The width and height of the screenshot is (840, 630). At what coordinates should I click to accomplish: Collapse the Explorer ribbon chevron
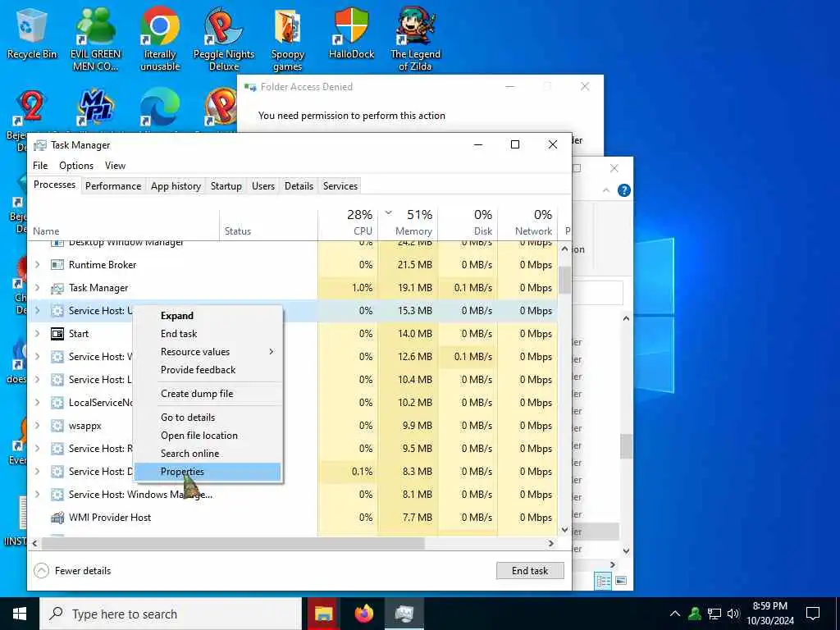[606, 190]
